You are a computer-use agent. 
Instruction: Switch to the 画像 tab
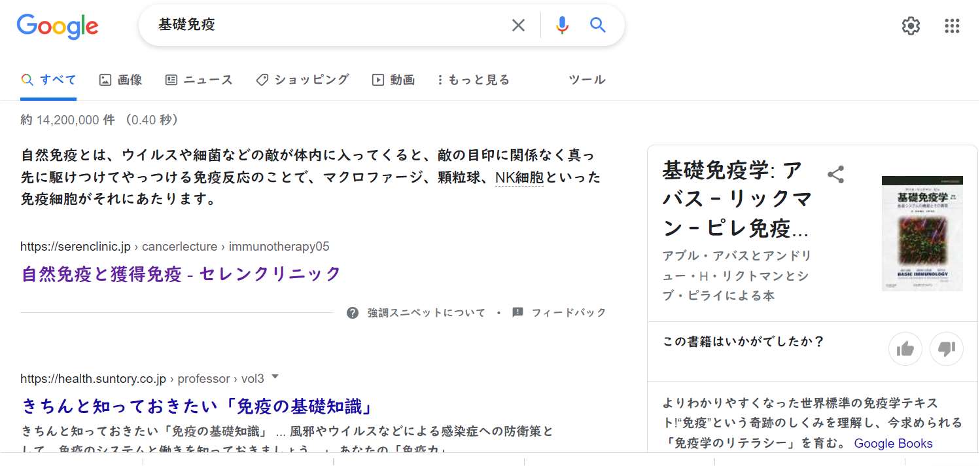point(121,80)
